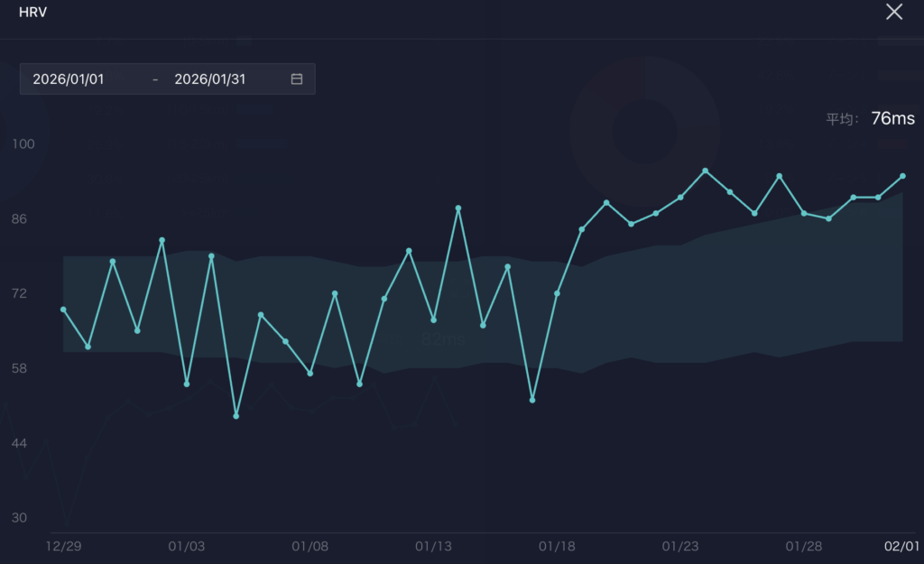Click the data point on 01/17
924x564 pixels.
pos(532,400)
